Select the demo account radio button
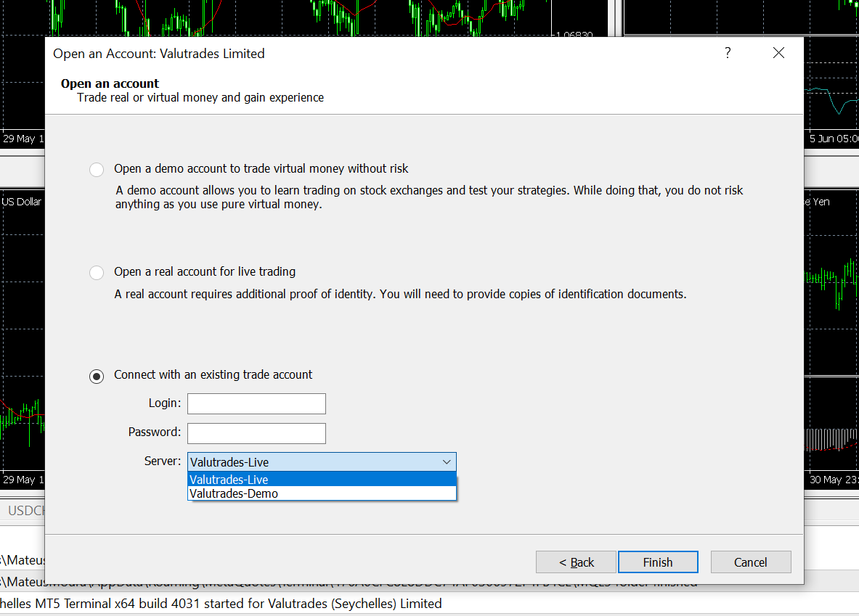This screenshot has height=616, width=859. 97,170
